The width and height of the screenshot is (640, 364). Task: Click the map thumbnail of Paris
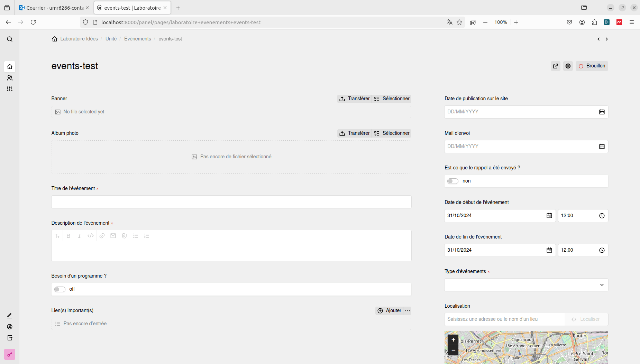tap(526, 348)
